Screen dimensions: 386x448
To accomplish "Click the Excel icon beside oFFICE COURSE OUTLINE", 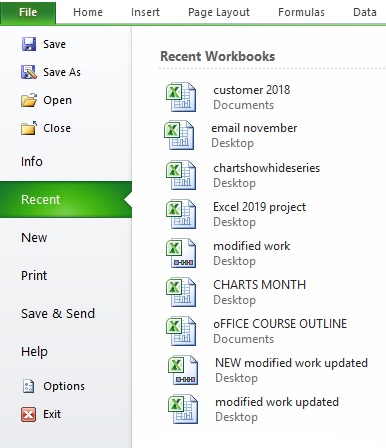I will point(181,331).
